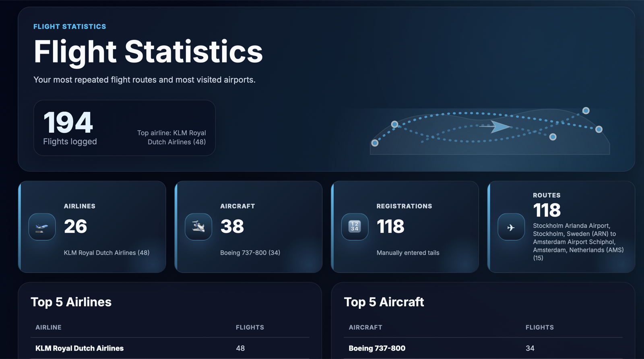Click the arrow on route map illustration

495,126
